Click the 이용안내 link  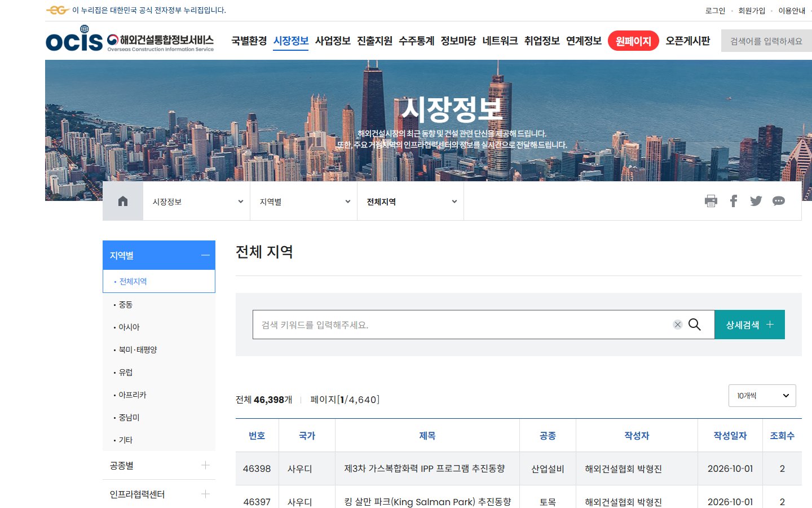click(792, 11)
